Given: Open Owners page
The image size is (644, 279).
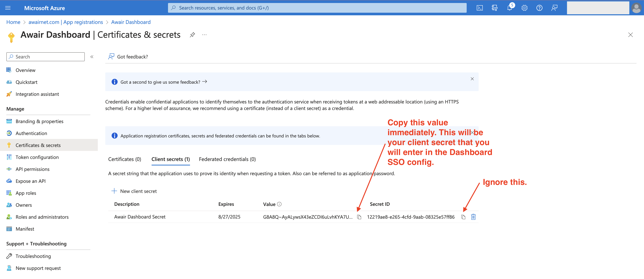Looking at the screenshot, I should coord(24,205).
